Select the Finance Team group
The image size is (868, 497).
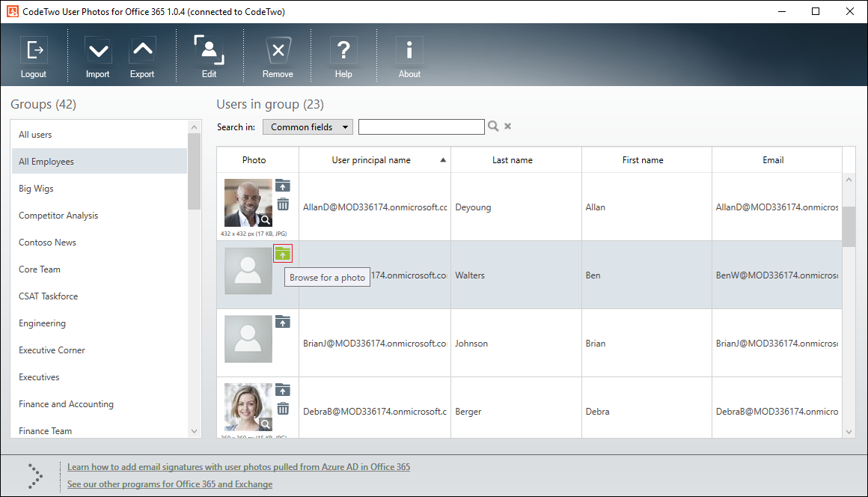(100, 430)
